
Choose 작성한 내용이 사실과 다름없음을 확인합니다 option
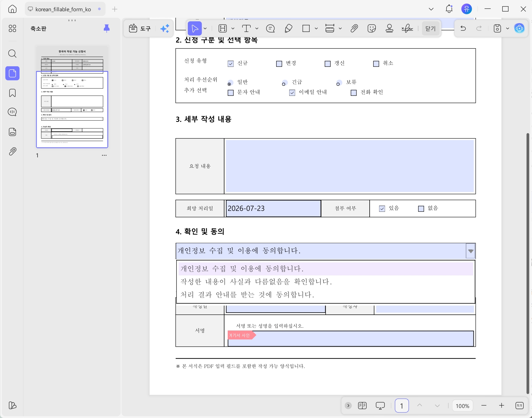[326, 282]
